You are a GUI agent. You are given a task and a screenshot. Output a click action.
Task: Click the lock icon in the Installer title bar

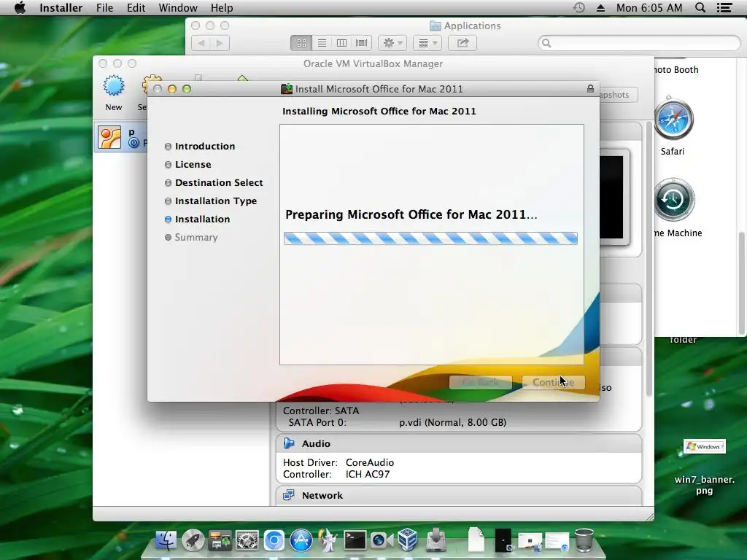(590, 88)
